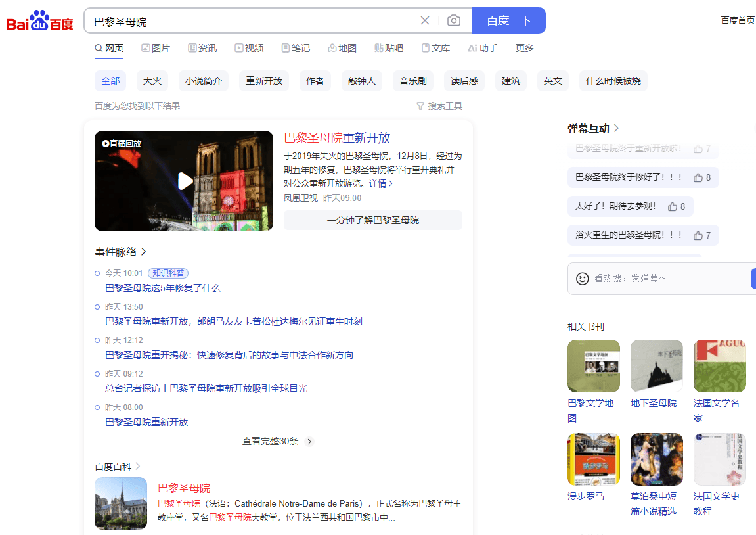Open the 总台记者探访 article link

point(206,388)
